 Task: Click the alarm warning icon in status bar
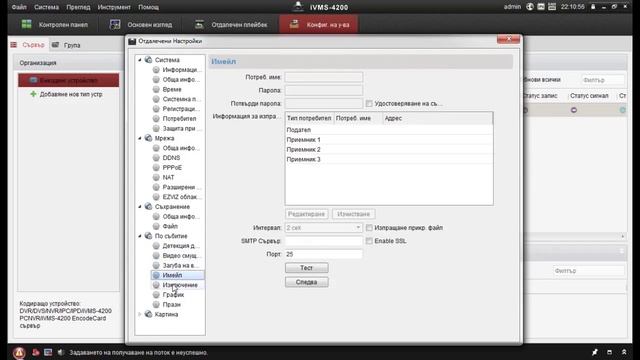pos(19,353)
